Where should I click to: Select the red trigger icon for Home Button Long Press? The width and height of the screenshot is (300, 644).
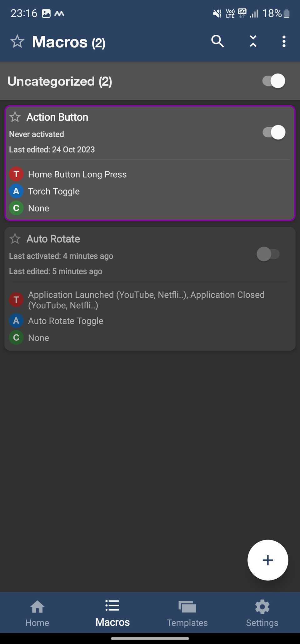(16, 174)
